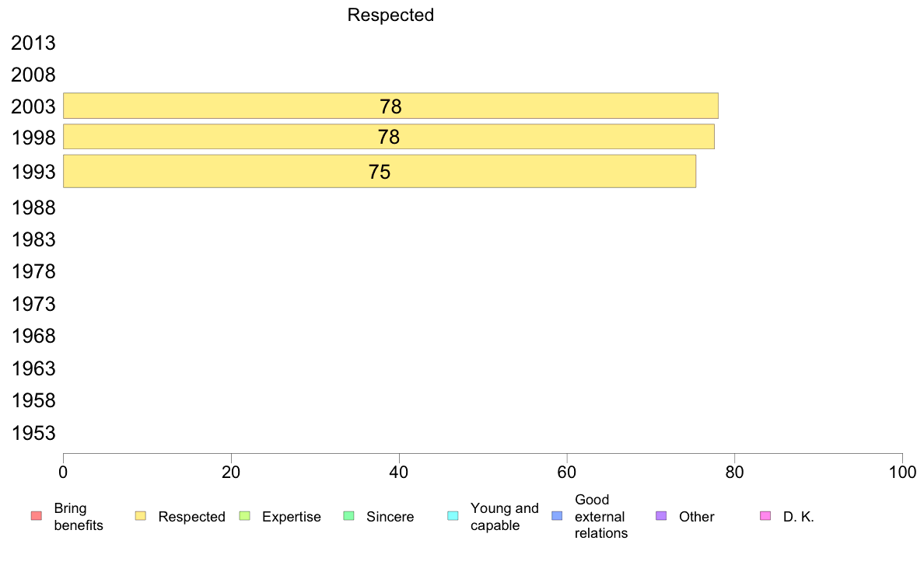The height and width of the screenshot is (572, 924).
Task: Click the pink D. K. legend swatch
Action: click(x=765, y=516)
